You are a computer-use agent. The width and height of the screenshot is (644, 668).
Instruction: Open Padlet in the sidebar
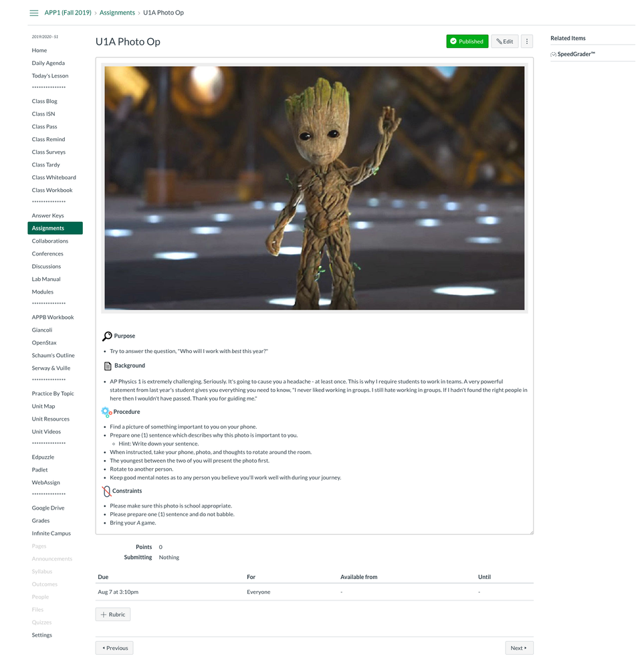(39, 470)
